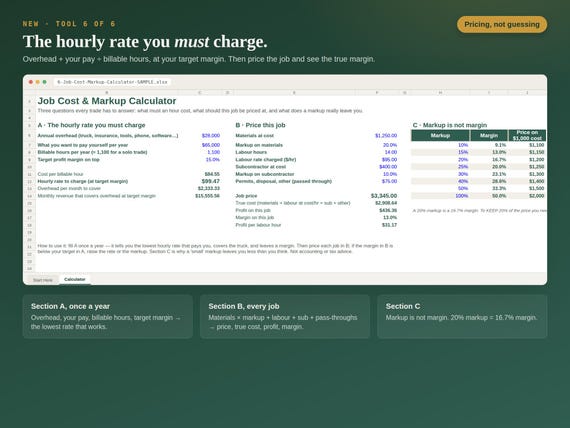
Task: Select true cost value $2,908.64
Action: (x=386, y=203)
